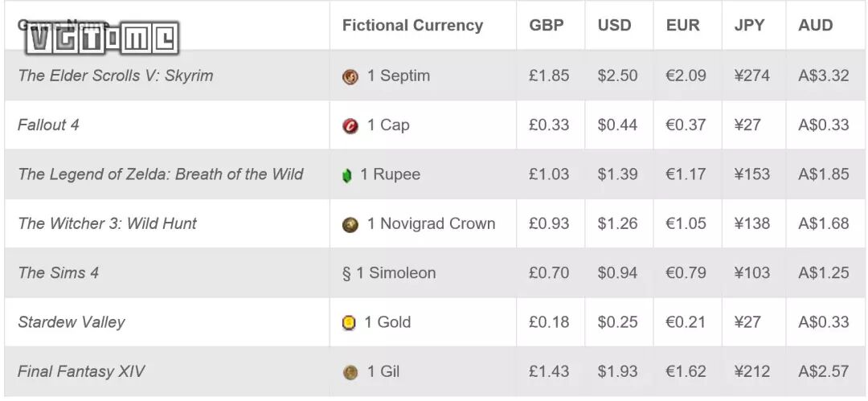
Task: Click the Stardew Valley Gold coin icon
Action: click(x=349, y=323)
